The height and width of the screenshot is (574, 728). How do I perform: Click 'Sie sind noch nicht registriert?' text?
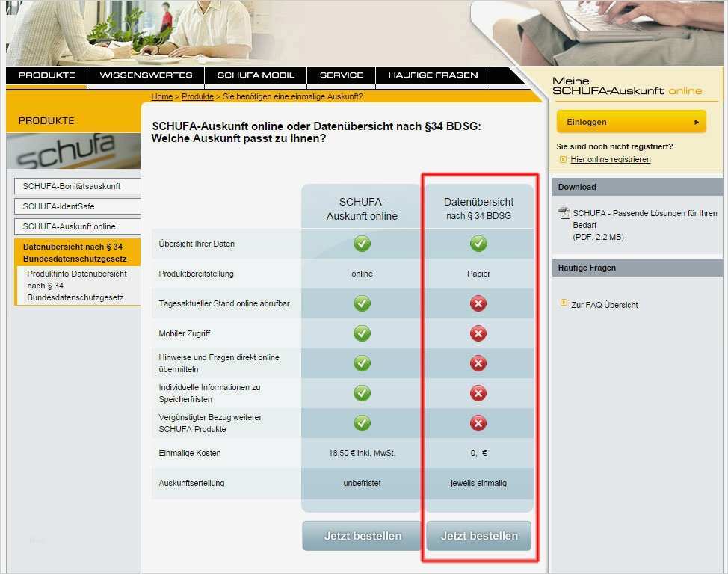click(614, 146)
